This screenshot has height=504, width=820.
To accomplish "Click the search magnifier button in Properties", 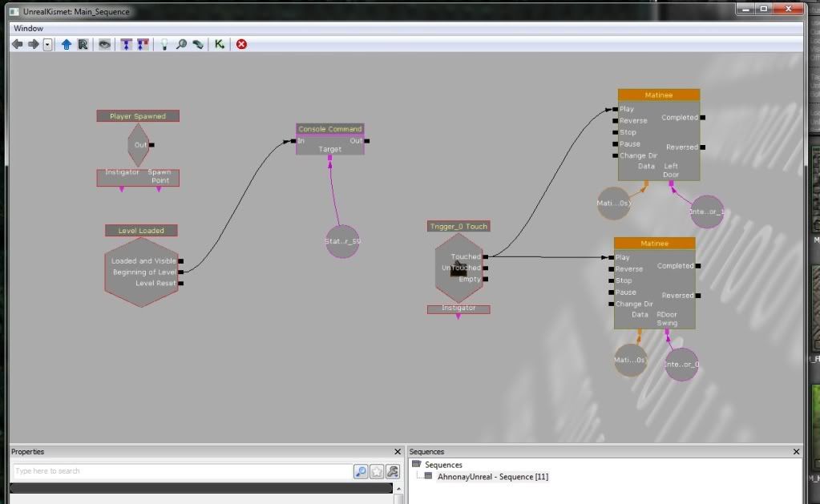I will (x=361, y=472).
